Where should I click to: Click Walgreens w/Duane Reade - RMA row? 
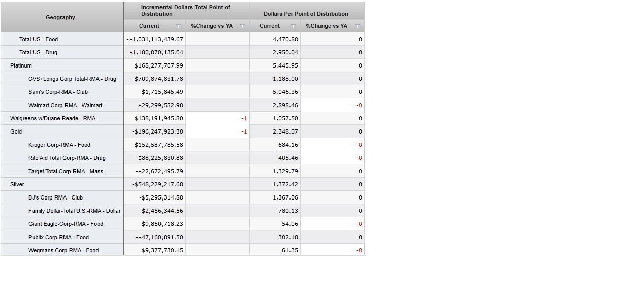(x=53, y=118)
